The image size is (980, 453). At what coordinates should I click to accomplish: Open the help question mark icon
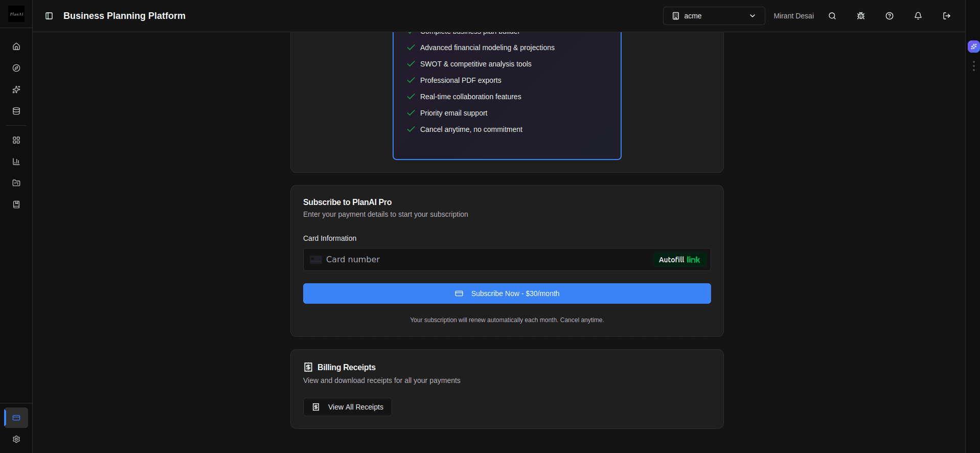[x=890, y=16]
